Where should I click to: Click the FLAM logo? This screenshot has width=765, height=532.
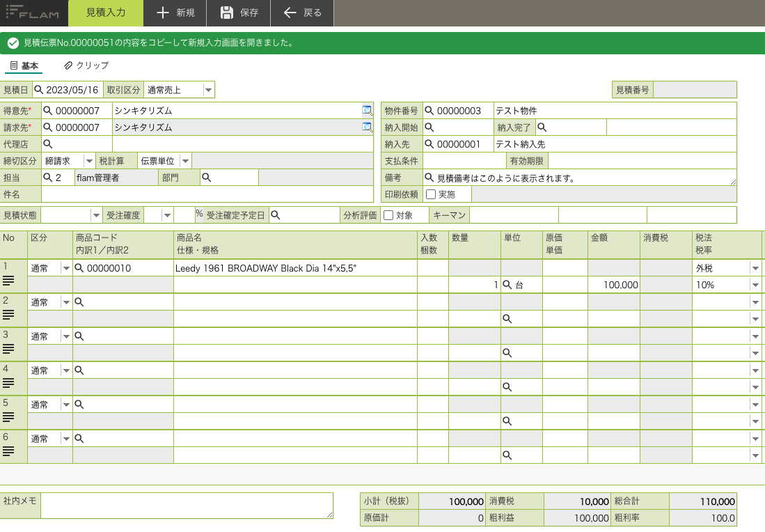coord(32,13)
